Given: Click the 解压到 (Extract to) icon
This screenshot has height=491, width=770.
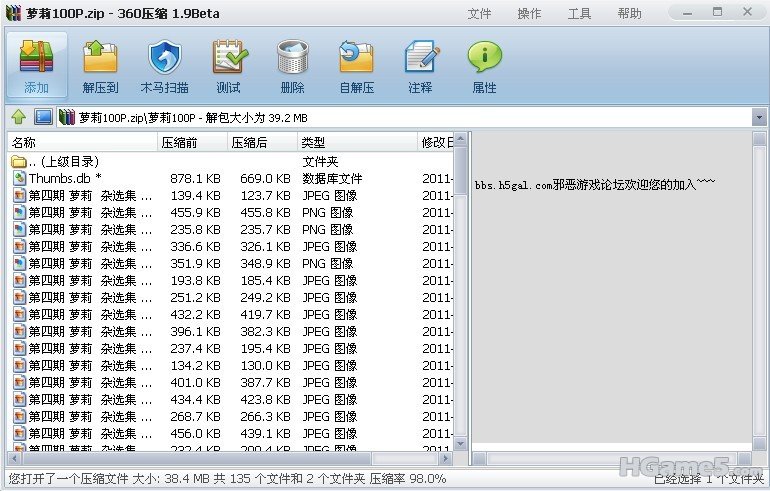Looking at the screenshot, I should click(x=100, y=58).
